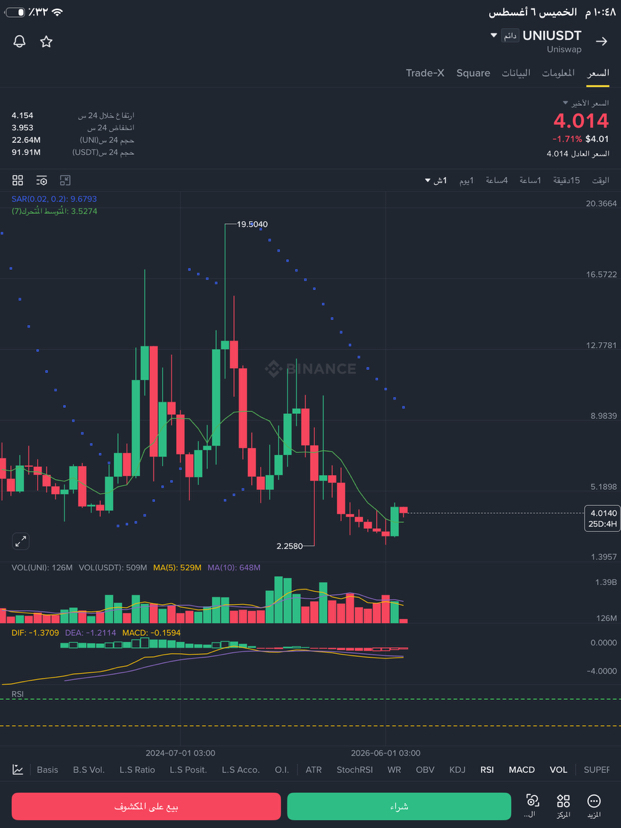The image size is (621, 828).
Task: Tap the السعر العادل 4.014 fair price
Action: (577, 154)
